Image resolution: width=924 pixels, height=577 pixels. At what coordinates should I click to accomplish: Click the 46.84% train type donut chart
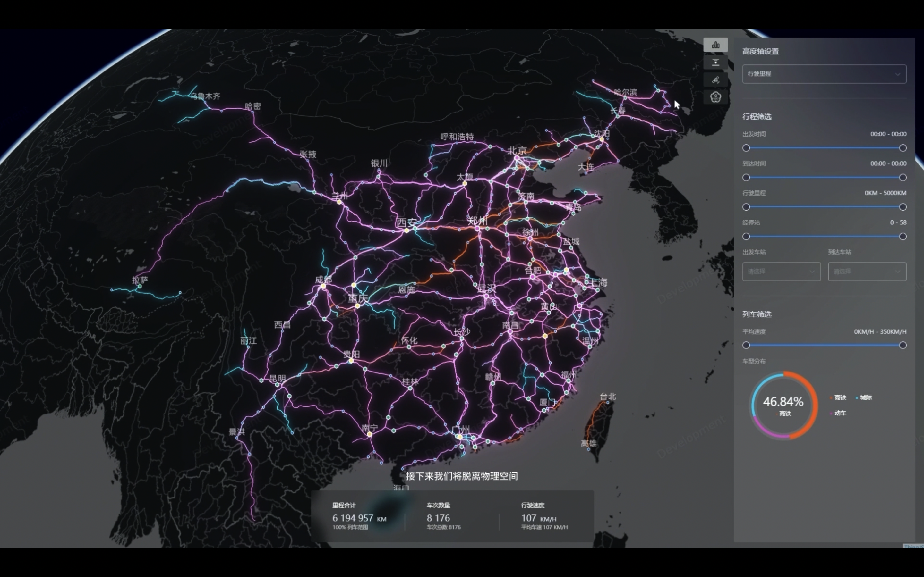pos(784,405)
